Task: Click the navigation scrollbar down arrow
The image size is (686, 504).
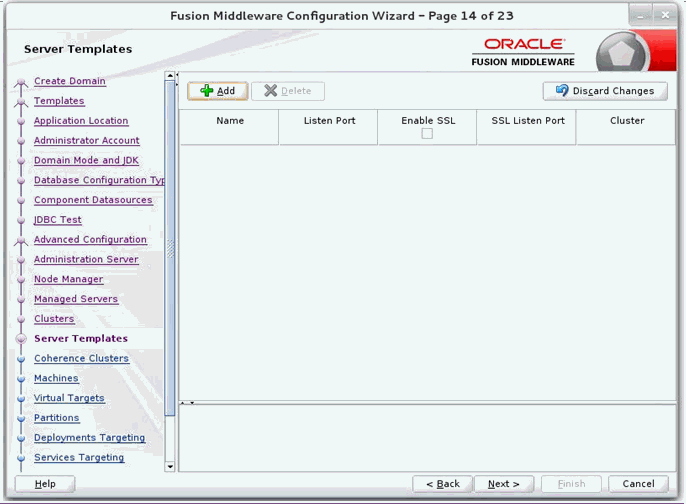Action: [x=170, y=467]
